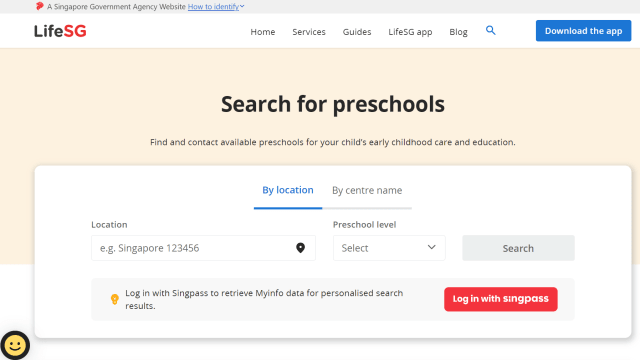Switch to the By centre name tab
Image resolution: width=640 pixels, height=360 pixels.
click(367, 190)
